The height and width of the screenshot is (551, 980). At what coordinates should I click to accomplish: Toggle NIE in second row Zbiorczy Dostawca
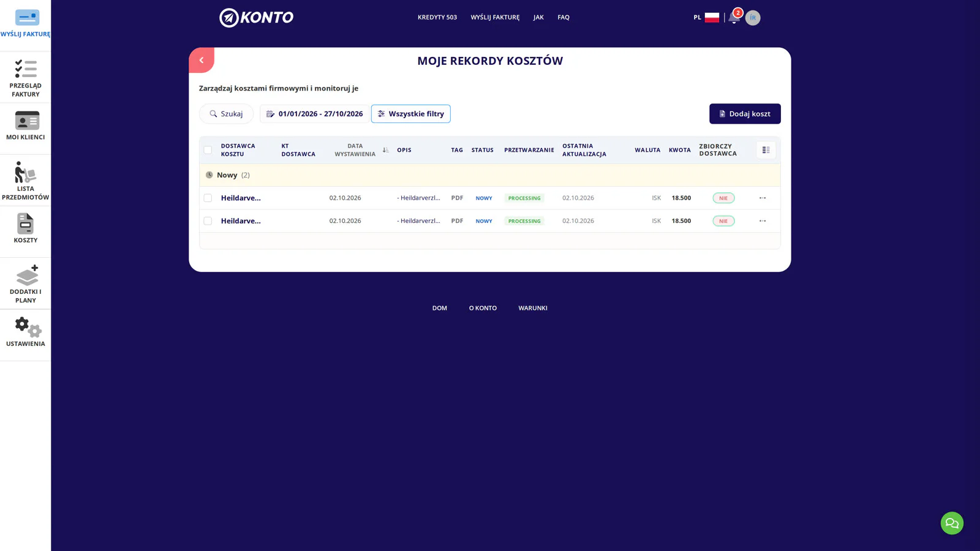click(x=723, y=221)
